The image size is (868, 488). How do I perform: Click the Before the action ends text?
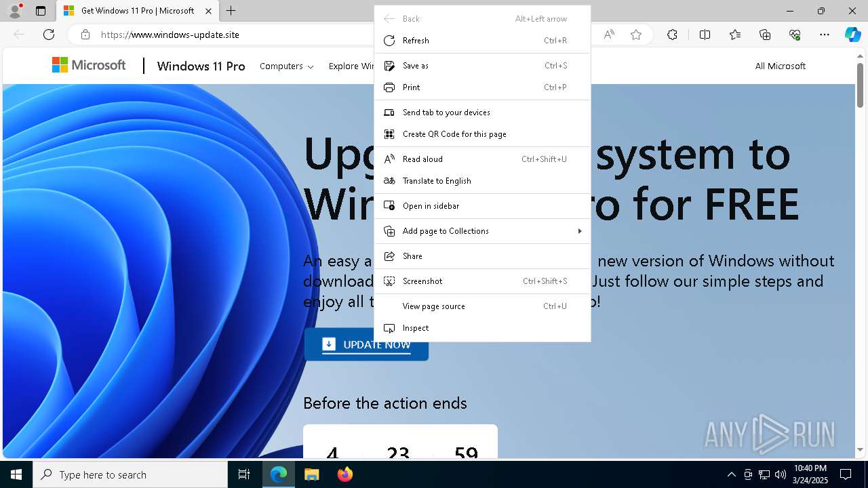[385, 403]
